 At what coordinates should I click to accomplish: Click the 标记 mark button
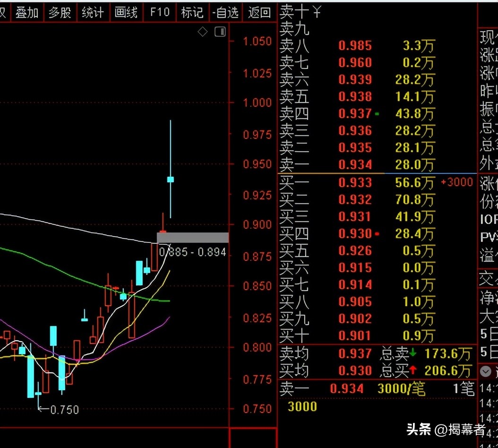(x=192, y=13)
